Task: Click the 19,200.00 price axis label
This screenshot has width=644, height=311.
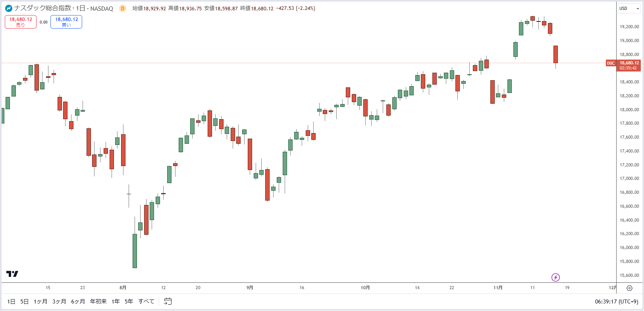Action: (629, 27)
